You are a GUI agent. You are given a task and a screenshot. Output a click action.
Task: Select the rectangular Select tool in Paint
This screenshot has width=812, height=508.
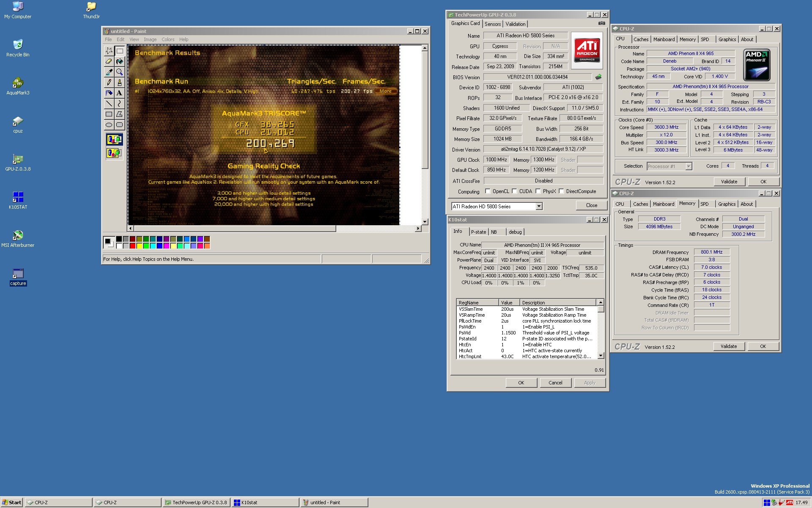coord(120,51)
